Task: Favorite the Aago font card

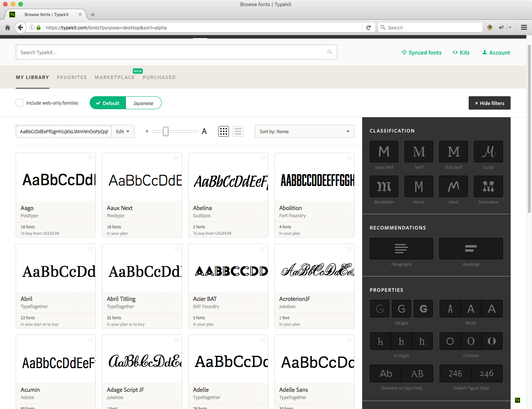Action: tap(90, 158)
